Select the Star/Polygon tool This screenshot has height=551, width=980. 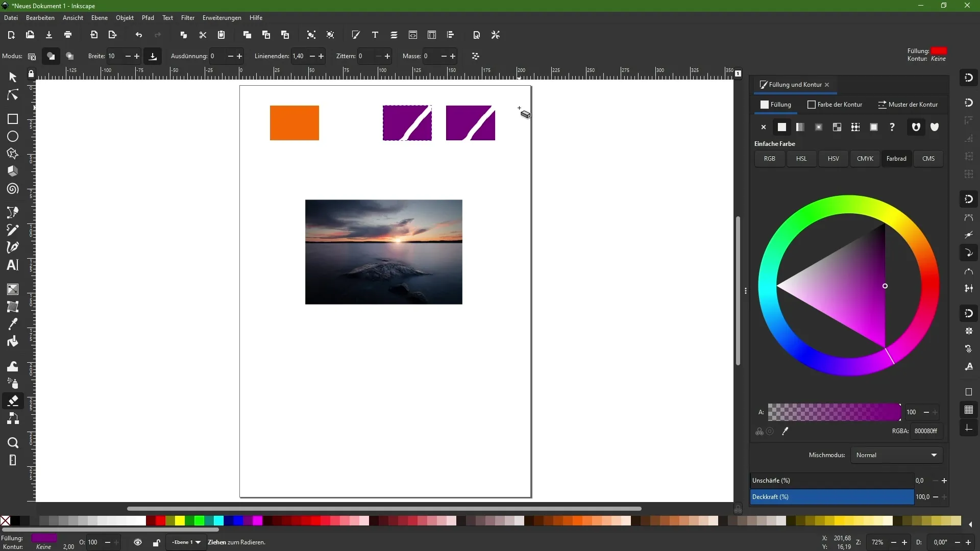(x=13, y=154)
